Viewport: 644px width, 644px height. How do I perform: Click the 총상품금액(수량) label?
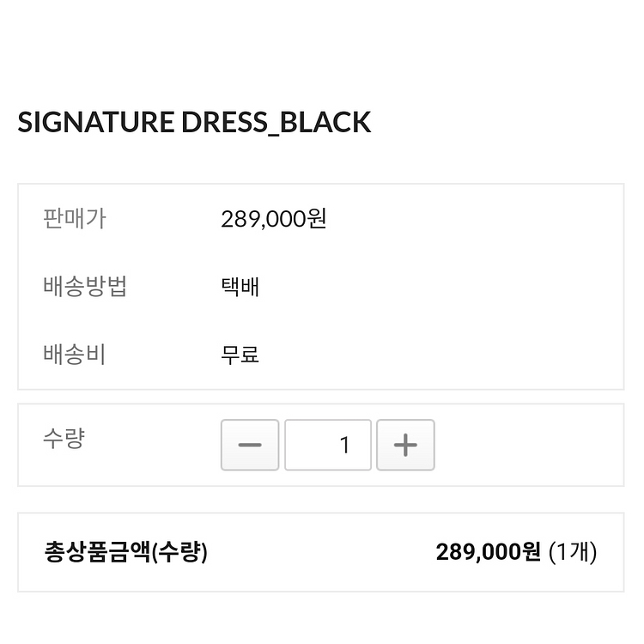point(125,551)
